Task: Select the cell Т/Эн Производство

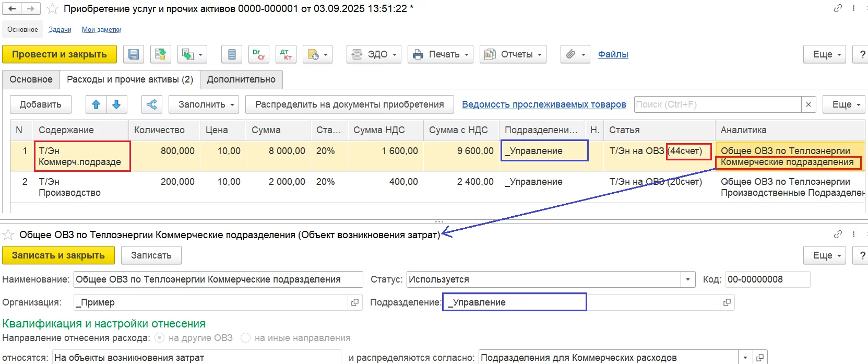Action: (81, 187)
